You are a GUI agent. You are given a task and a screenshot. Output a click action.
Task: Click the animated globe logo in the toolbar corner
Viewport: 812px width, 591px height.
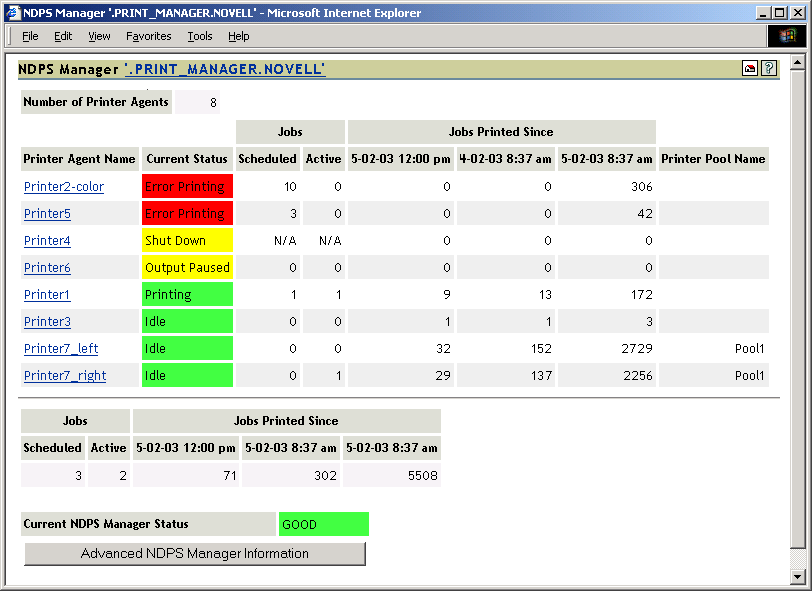tap(787, 35)
